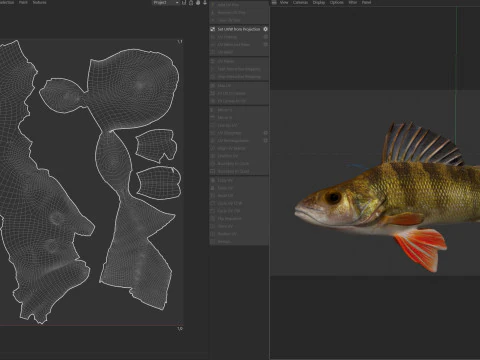This screenshot has height=360, width=480.
Task: Open the Project dropdown in the top bar
Action: coord(166,2)
